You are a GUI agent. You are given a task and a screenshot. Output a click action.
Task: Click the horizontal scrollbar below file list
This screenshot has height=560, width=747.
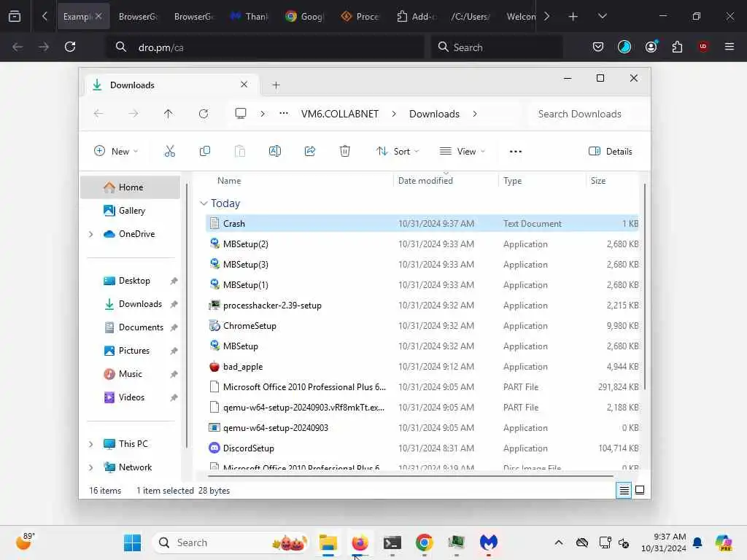point(411,475)
